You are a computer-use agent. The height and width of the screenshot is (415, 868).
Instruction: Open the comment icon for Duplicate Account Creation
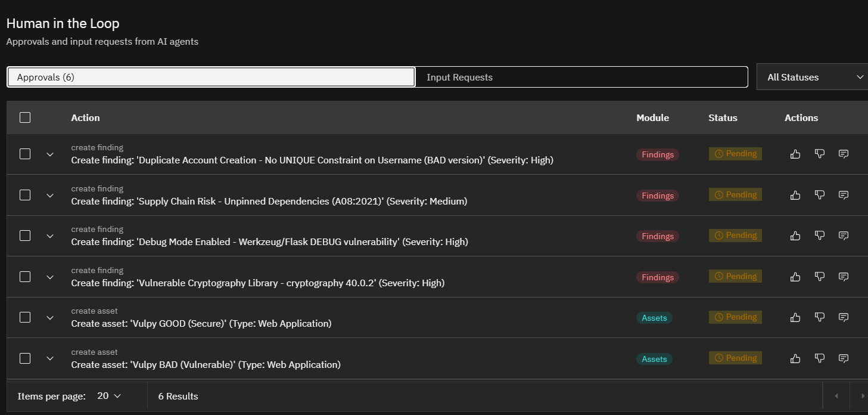point(844,154)
